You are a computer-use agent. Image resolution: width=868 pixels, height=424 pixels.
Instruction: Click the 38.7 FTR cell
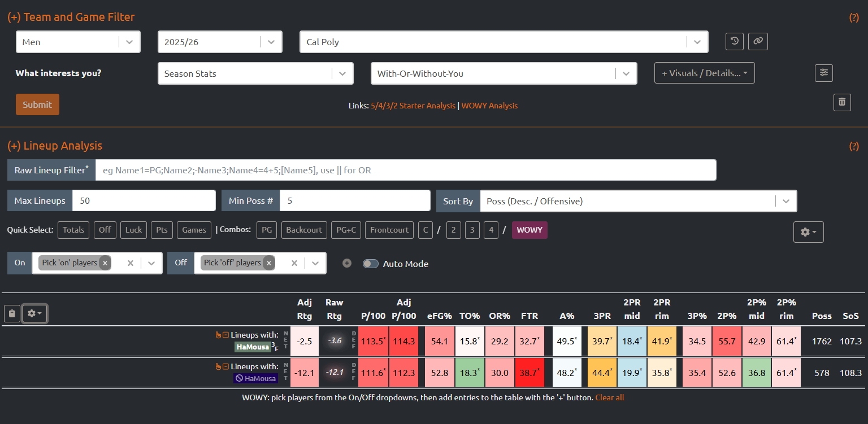530,373
